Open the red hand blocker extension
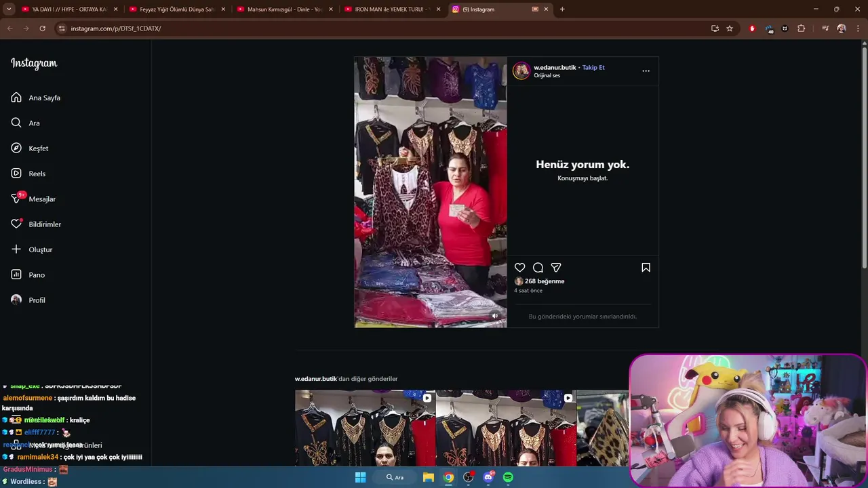The image size is (868, 488). click(x=752, y=28)
